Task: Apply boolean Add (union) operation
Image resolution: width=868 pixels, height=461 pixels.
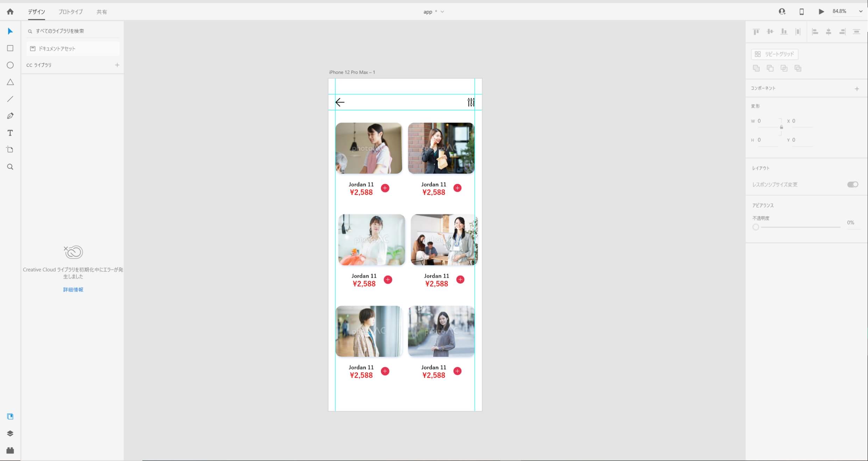Action: coord(756,68)
